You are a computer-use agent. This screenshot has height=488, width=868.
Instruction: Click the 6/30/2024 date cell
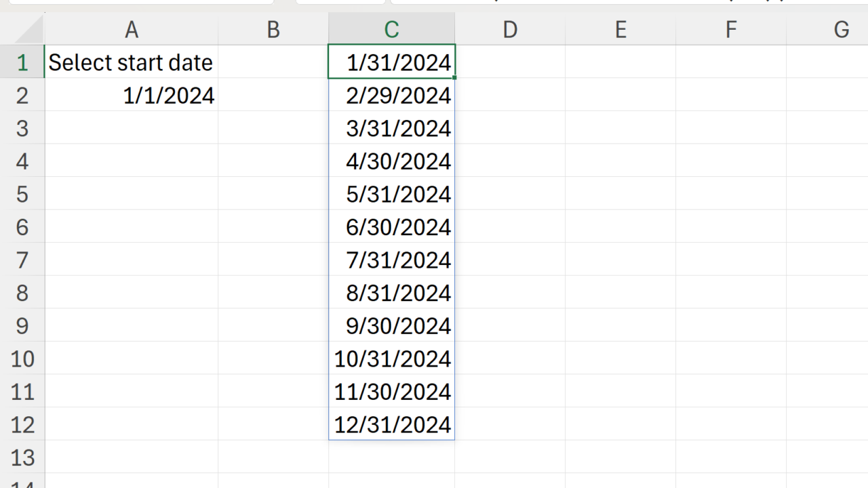click(398, 227)
